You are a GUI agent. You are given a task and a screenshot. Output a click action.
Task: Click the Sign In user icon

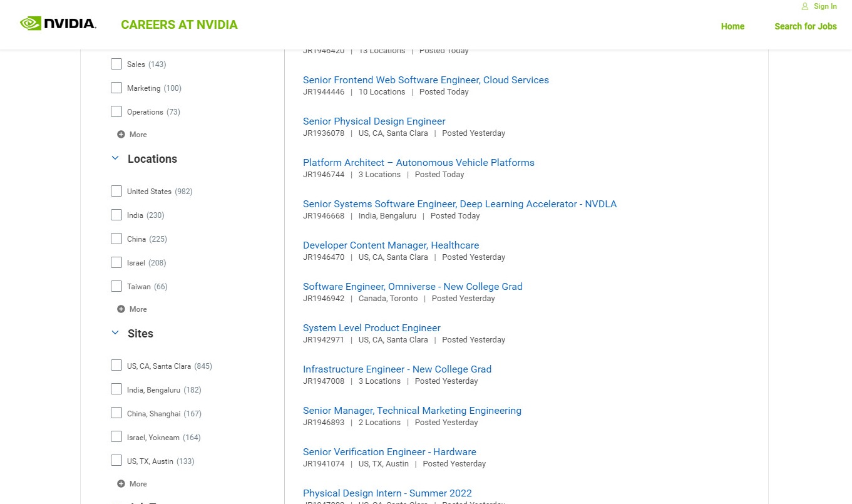(805, 6)
